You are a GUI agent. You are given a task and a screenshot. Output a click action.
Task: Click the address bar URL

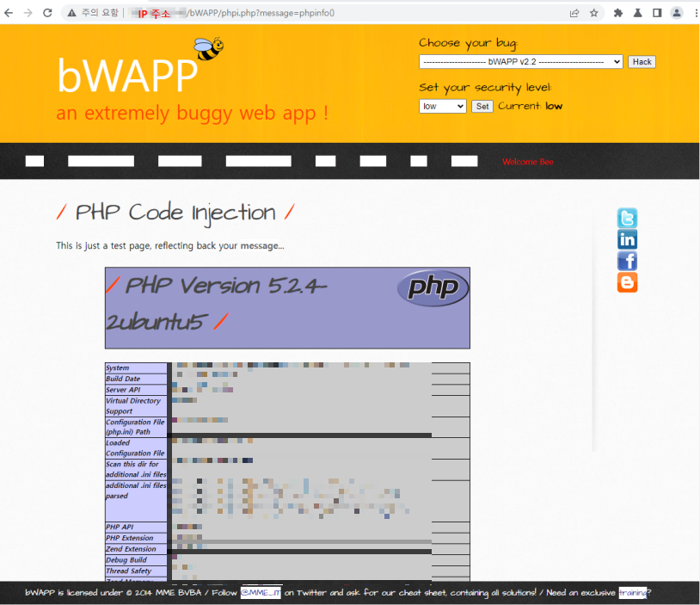(261, 13)
